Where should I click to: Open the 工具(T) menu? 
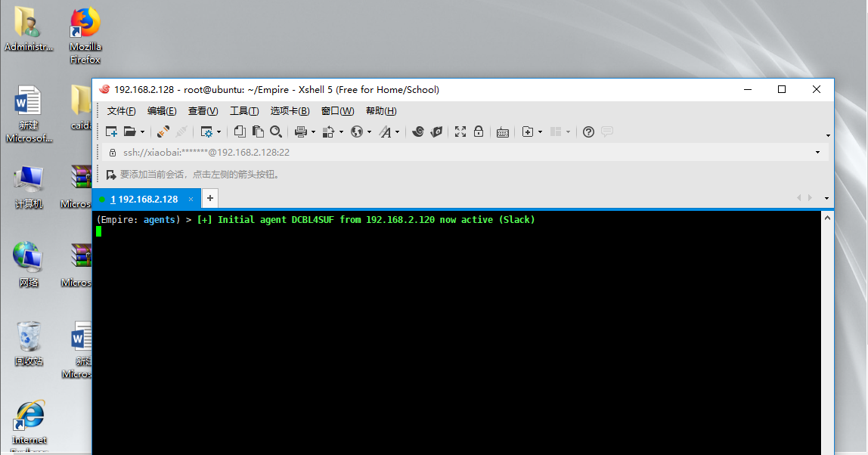(x=244, y=110)
